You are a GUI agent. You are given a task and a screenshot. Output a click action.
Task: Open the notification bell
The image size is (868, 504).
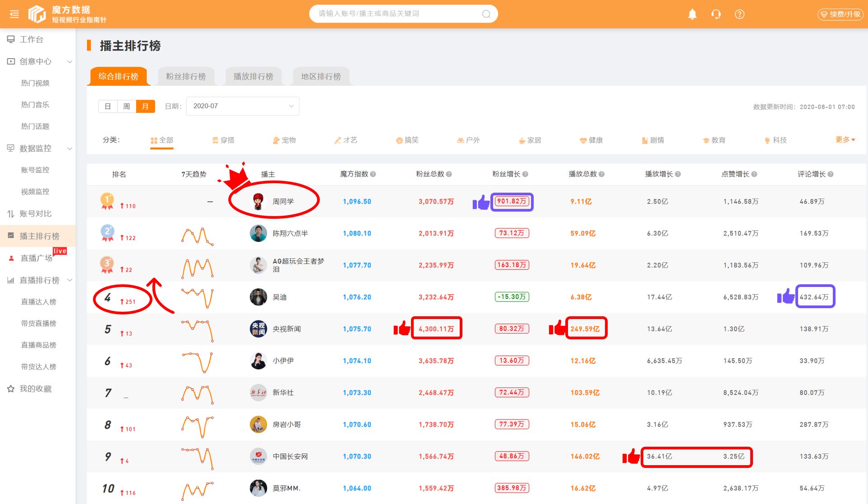(x=692, y=14)
